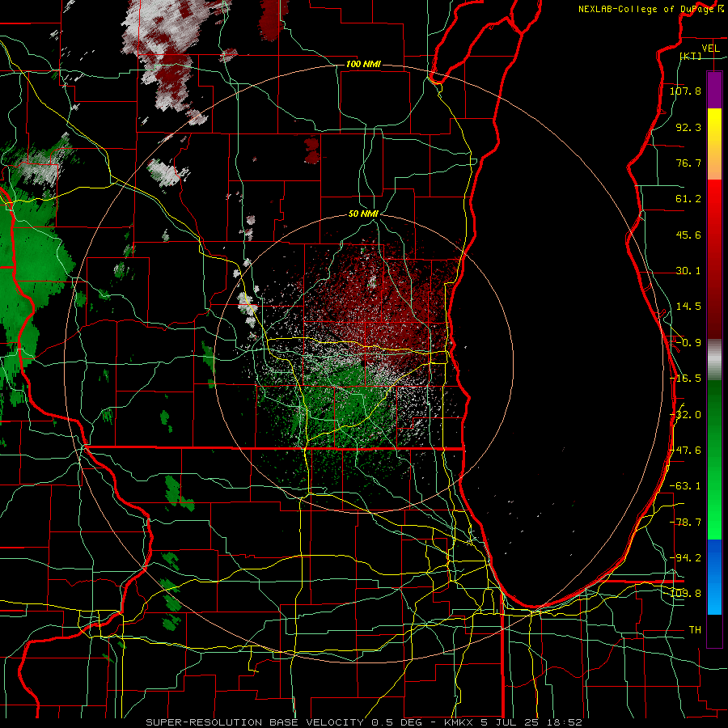Select the -47.6 value on velocity scale
Viewport: 728px width, 728px height.
[685, 451]
